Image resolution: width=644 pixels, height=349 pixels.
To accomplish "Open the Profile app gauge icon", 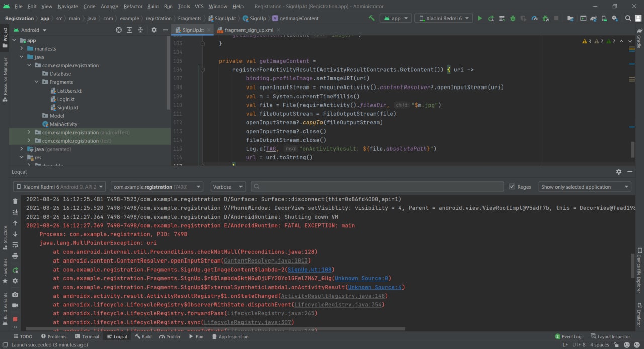I will click(x=535, y=18).
